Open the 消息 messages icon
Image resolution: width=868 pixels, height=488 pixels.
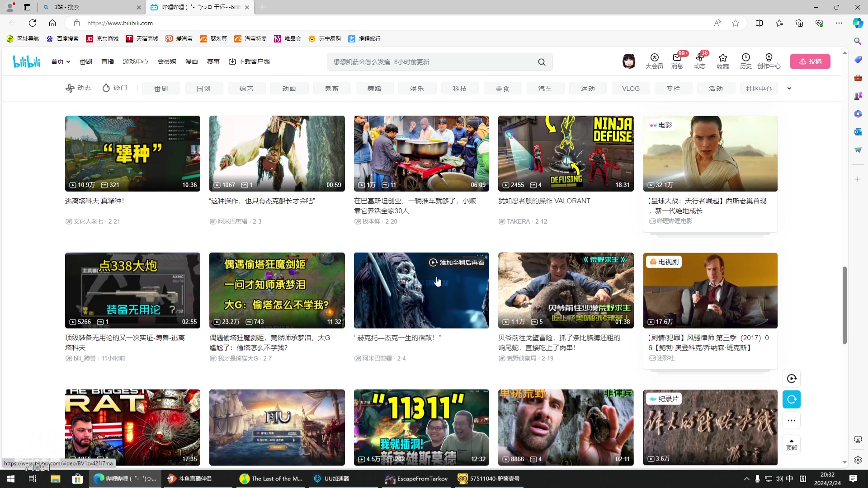click(677, 61)
